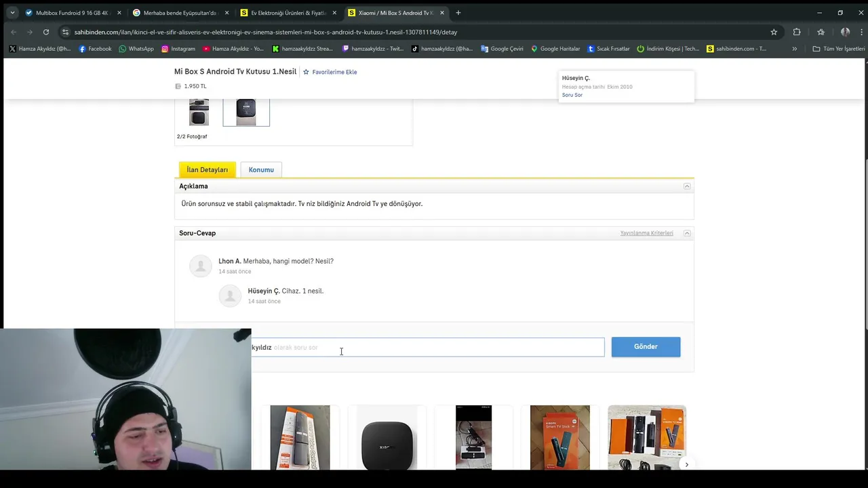
Task: Open the Hamza Akyıldız YouTube bookmark
Action: 233,49
